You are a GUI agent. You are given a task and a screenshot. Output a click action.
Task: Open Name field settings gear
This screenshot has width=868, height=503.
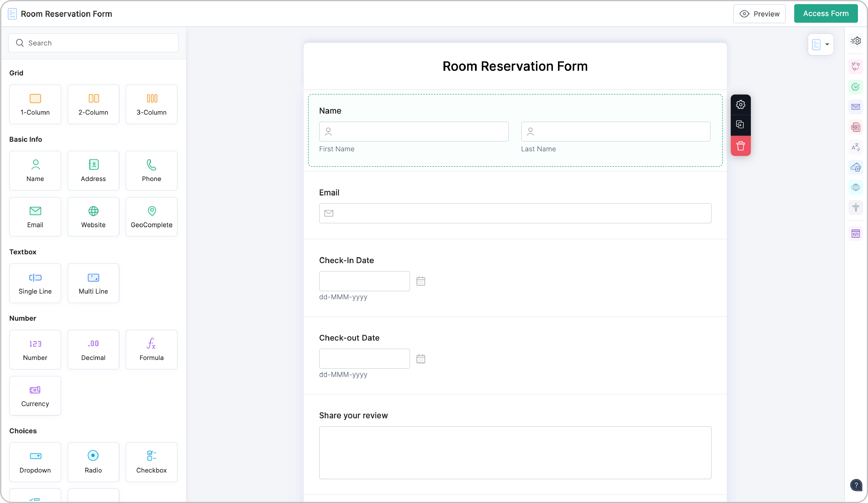coord(740,105)
